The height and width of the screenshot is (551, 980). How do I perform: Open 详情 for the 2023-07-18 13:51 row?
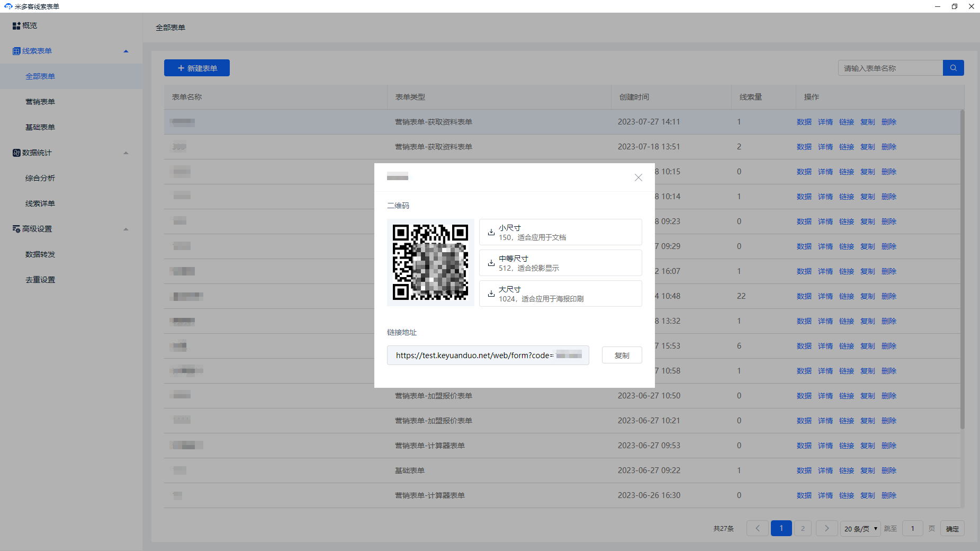point(825,147)
